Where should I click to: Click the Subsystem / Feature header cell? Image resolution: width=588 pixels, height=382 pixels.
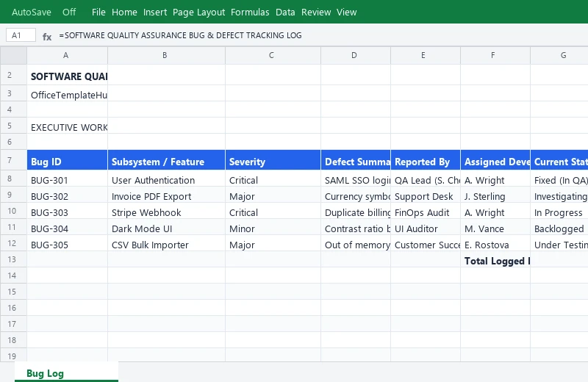(x=167, y=160)
